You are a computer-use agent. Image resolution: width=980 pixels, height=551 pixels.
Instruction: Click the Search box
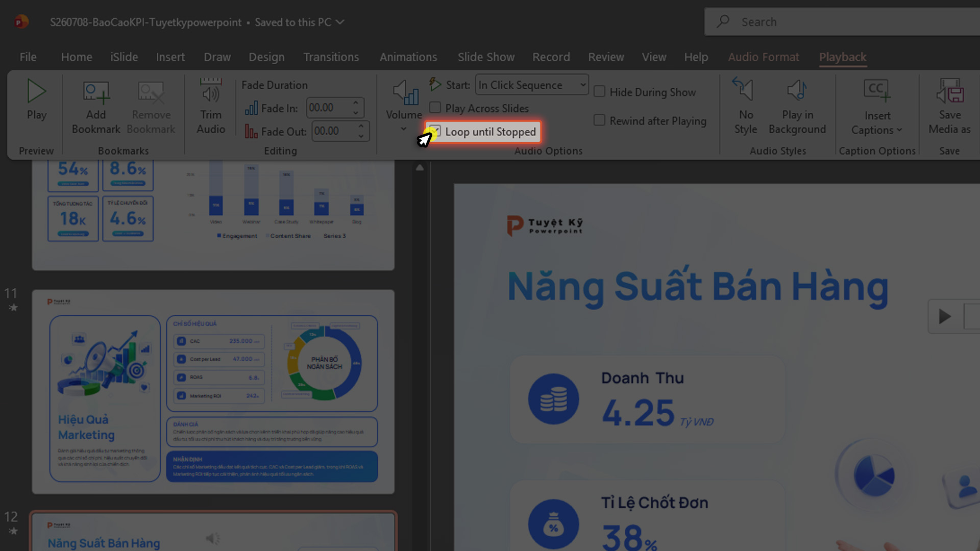tap(842, 21)
